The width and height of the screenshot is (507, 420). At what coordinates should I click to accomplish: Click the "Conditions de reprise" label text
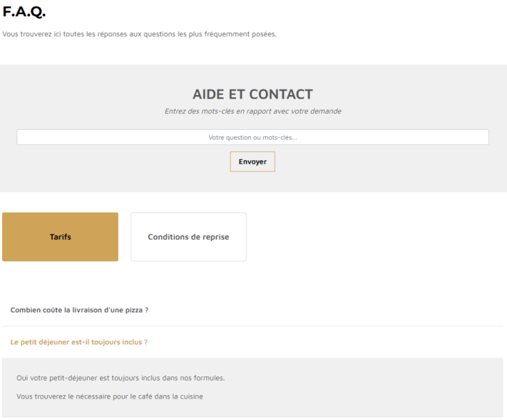click(188, 237)
